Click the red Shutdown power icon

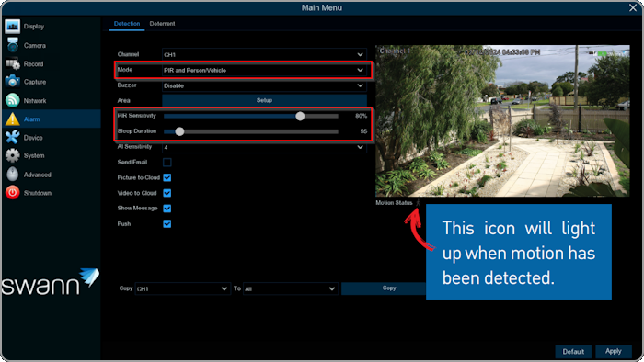click(x=12, y=193)
